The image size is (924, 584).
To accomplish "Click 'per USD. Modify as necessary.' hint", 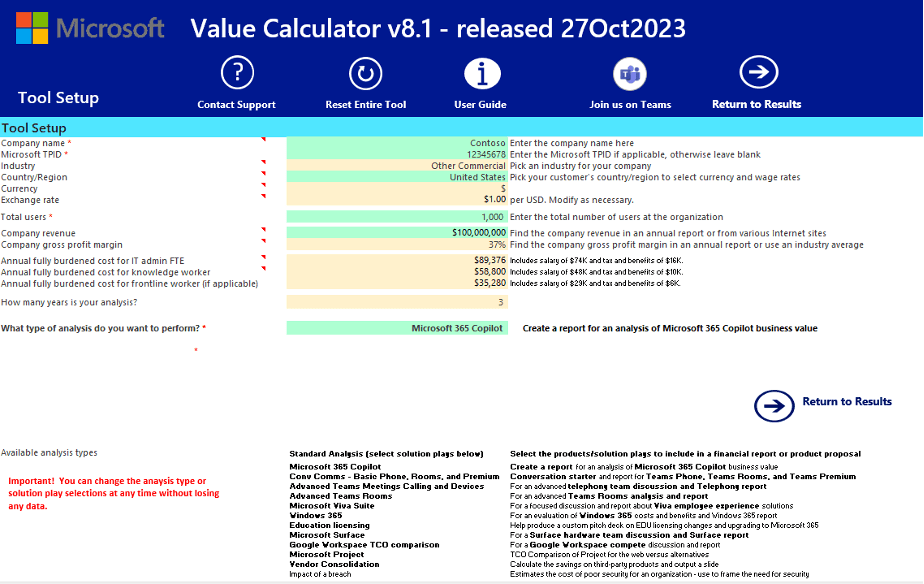I will pos(572,200).
